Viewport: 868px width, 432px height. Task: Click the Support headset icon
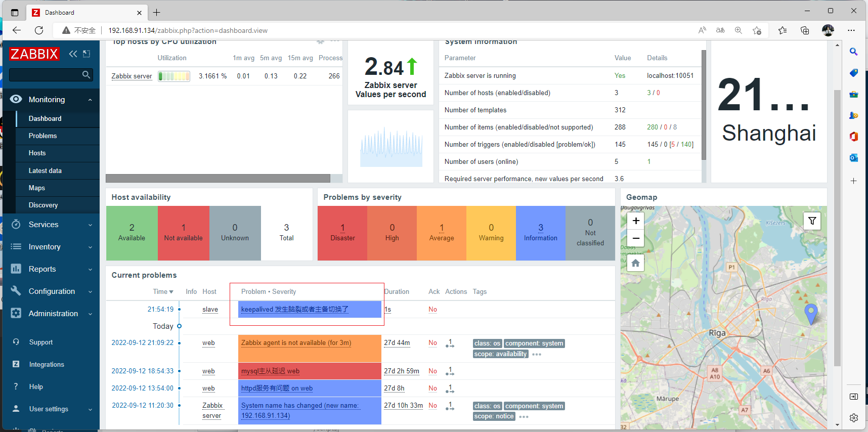pos(16,342)
